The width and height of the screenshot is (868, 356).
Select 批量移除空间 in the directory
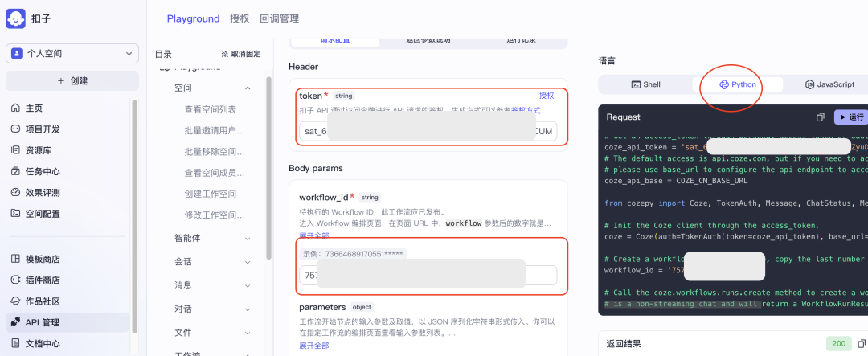tap(215, 152)
